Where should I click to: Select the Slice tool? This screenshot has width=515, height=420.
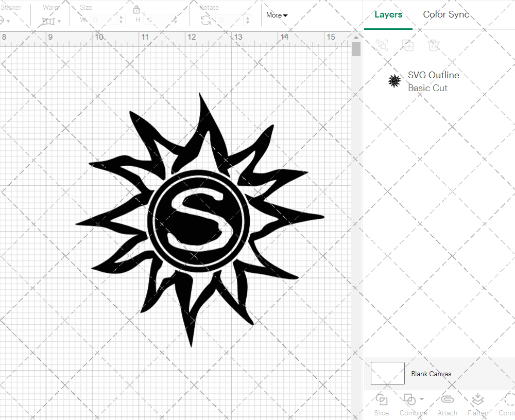[381, 404]
